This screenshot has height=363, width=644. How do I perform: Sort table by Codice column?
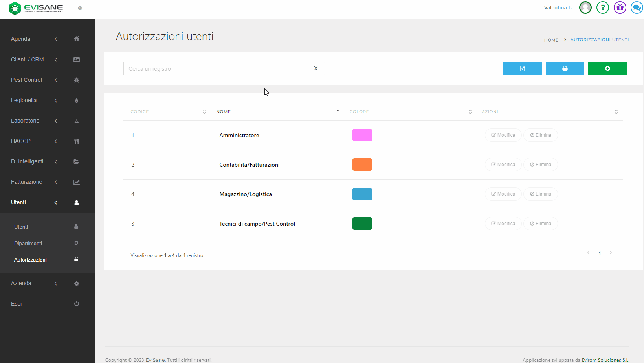[x=204, y=112]
